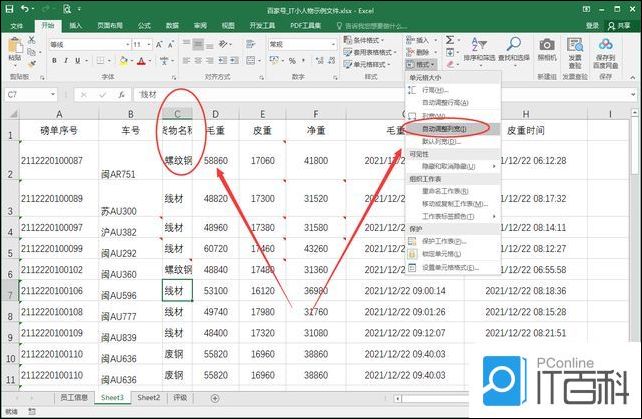Switch to the Sheet2 tab

click(x=149, y=397)
